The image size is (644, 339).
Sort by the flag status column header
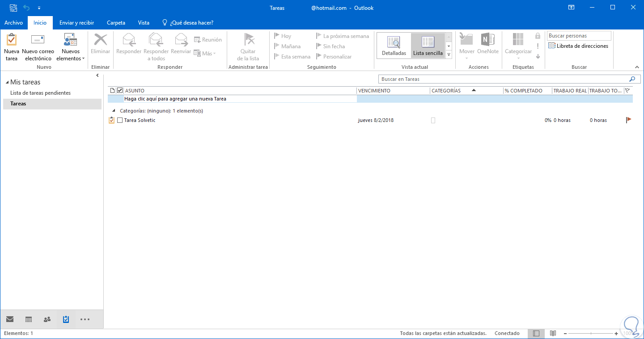tap(627, 91)
